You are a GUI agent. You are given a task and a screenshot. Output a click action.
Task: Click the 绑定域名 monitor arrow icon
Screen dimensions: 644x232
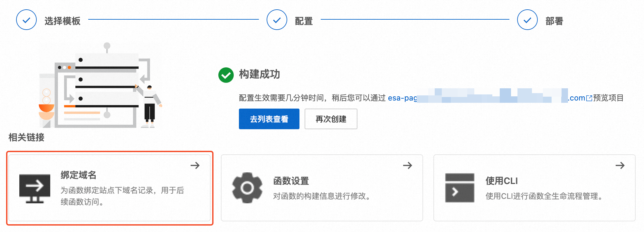coord(35,188)
